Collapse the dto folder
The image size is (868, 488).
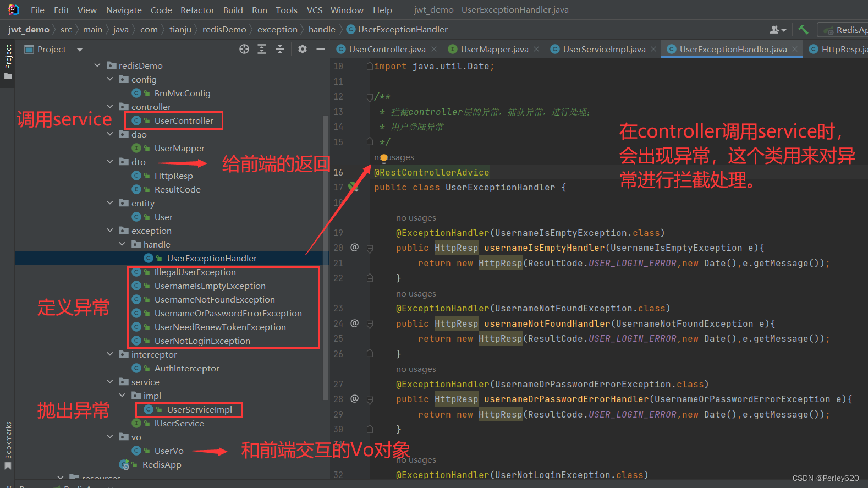pyautogui.click(x=110, y=162)
